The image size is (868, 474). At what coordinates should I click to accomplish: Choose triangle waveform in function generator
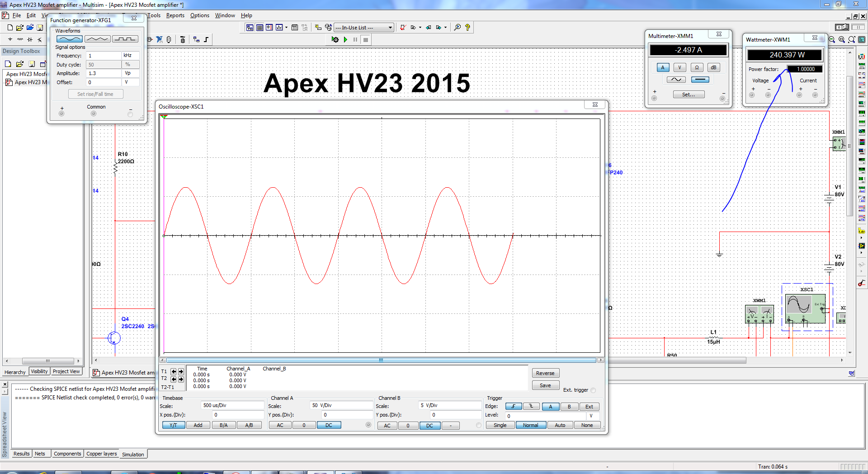click(97, 39)
